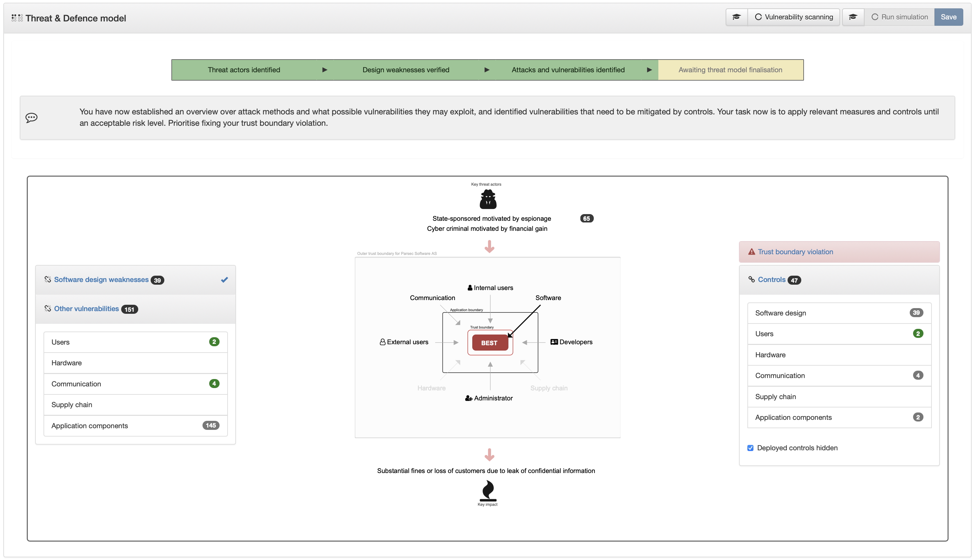The width and height of the screenshot is (976, 560).
Task: Click the threat actors count badge 65
Action: 586,218
